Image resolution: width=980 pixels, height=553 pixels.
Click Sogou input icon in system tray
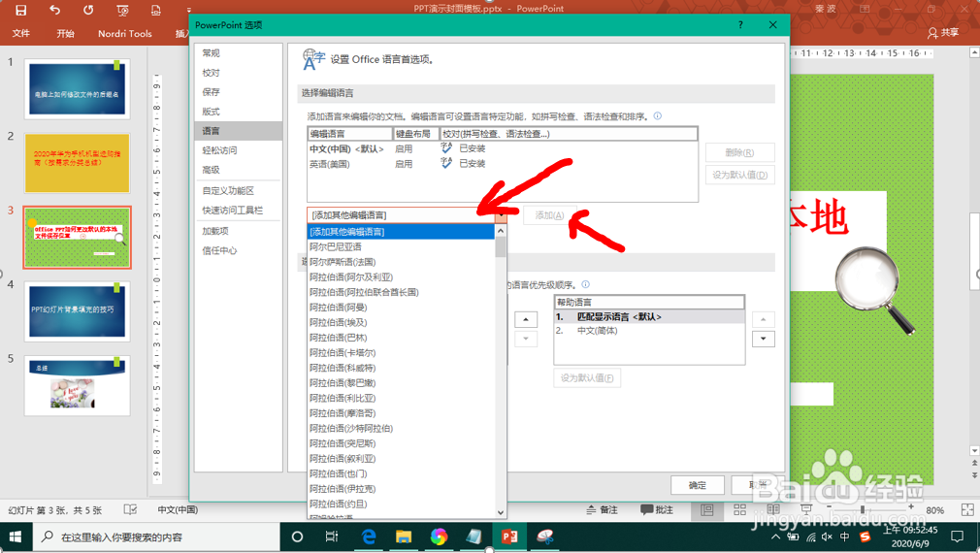[865, 537]
